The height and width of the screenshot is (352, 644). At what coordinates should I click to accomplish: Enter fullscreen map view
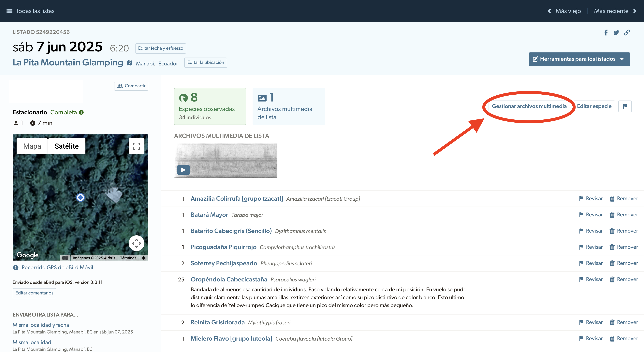click(x=136, y=146)
